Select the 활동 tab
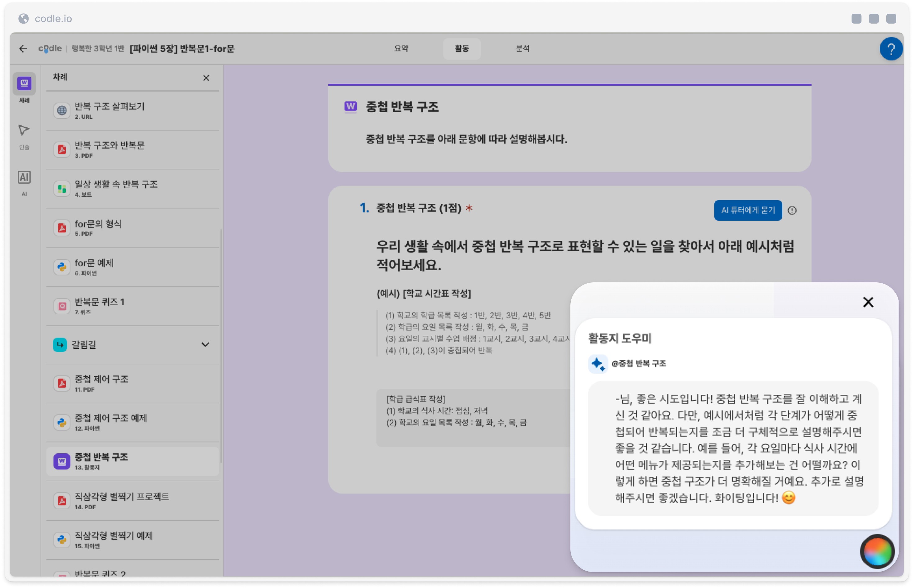 pyautogui.click(x=461, y=48)
